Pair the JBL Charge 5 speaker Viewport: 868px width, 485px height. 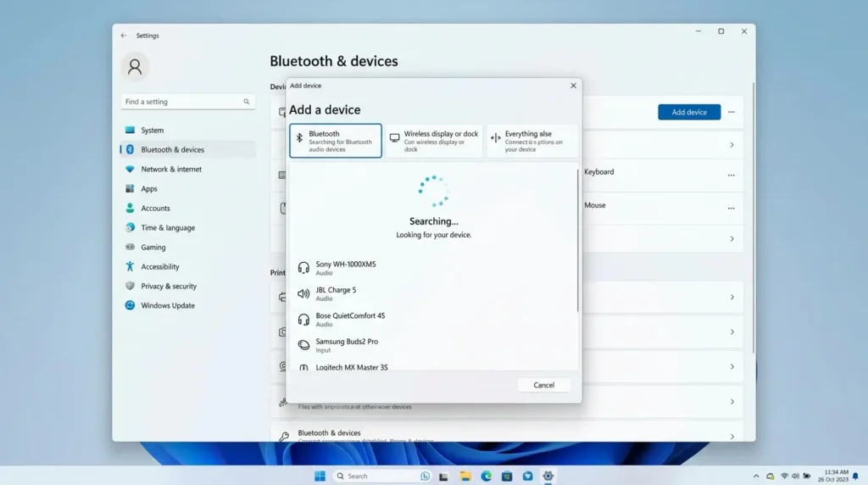(435, 293)
